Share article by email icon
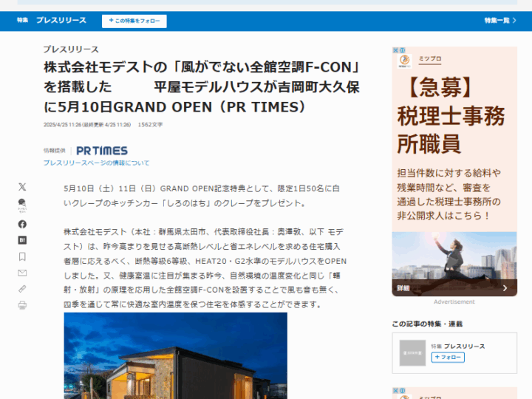The image size is (532, 399). 22,273
